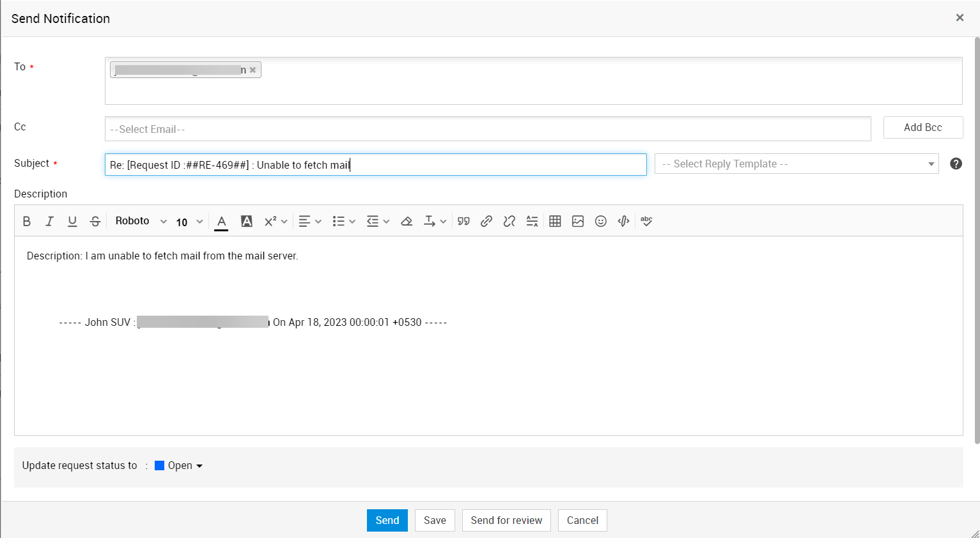The height and width of the screenshot is (538, 980).
Task: Click the spell check icon
Action: 646,221
